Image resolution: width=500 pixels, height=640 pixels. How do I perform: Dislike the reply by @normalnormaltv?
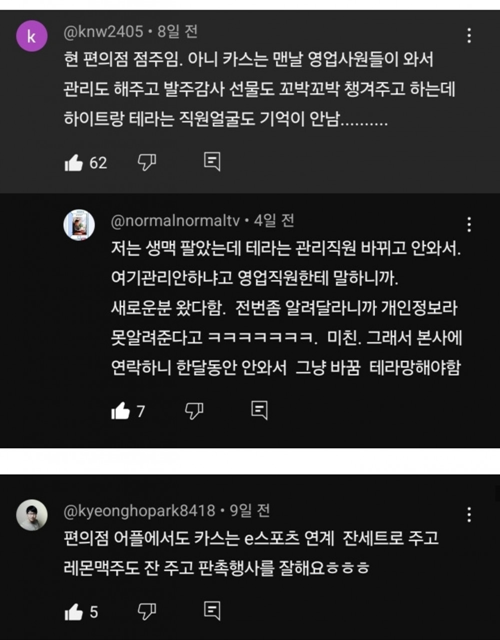coord(194,411)
